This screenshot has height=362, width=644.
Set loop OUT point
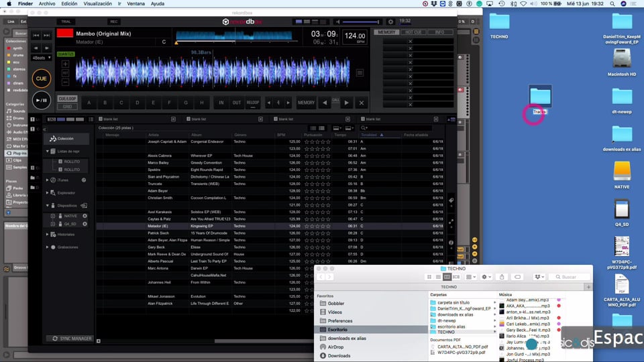(x=237, y=103)
